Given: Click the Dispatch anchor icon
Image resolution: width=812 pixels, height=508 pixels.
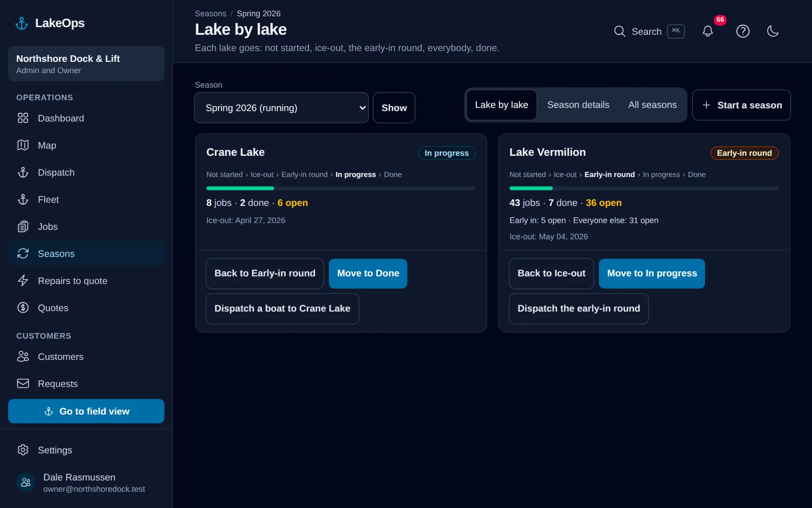Looking at the screenshot, I should (x=23, y=172).
